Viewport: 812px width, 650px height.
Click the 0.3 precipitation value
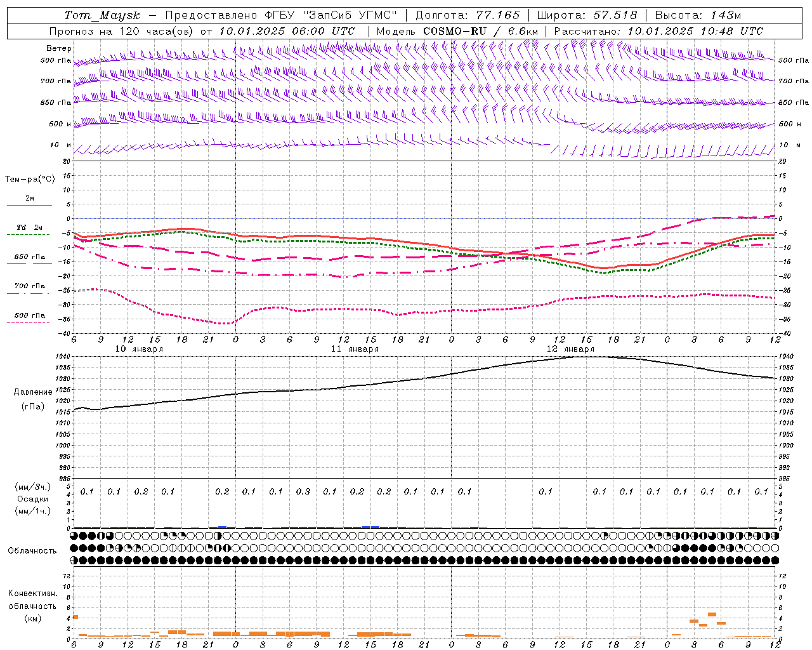303,491
